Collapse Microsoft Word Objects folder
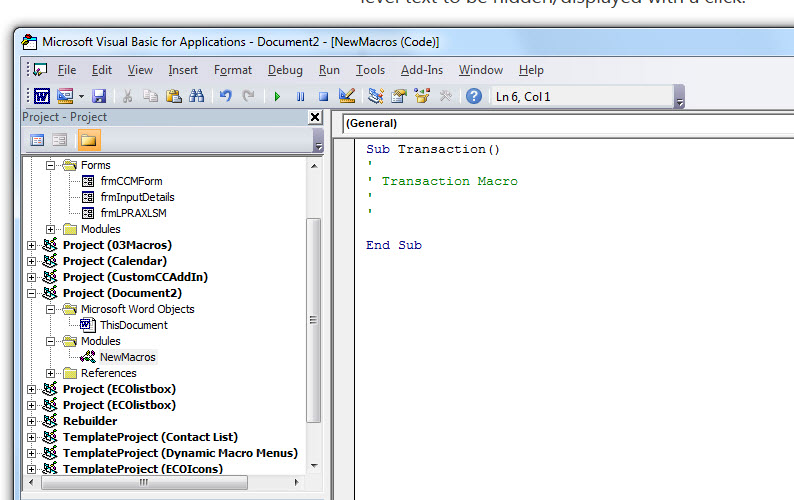Image resolution: width=794 pixels, height=500 pixels. [x=50, y=309]
